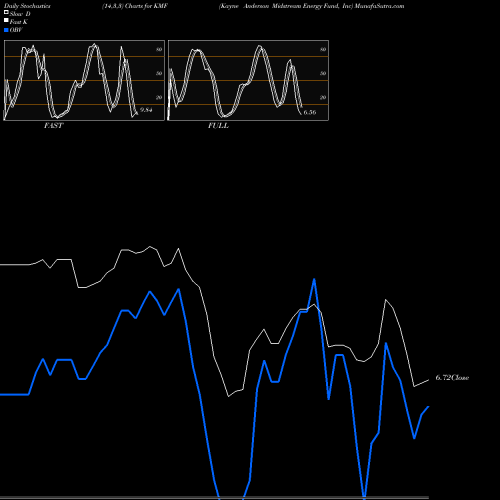Click the OBV legend text

[x=16, y=30]
